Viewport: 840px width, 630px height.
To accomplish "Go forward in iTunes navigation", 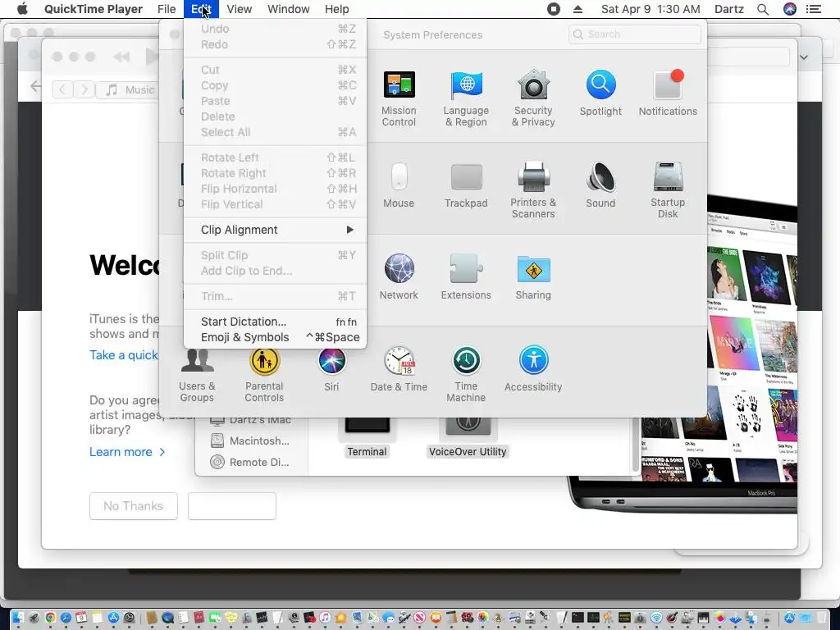I will click(84, 89).
